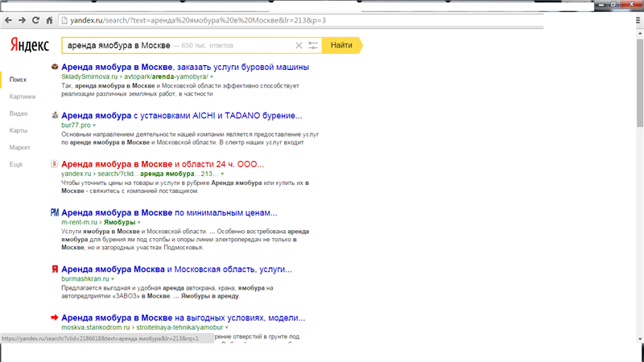Click the '650 тыс. ответов' count text
This screenshot has height=362, width=644.
pyautogui.click(x=208, y=46)
